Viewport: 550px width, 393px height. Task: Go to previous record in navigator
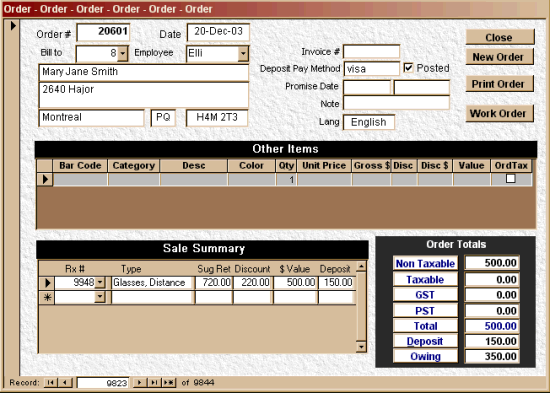click(65, 382)
